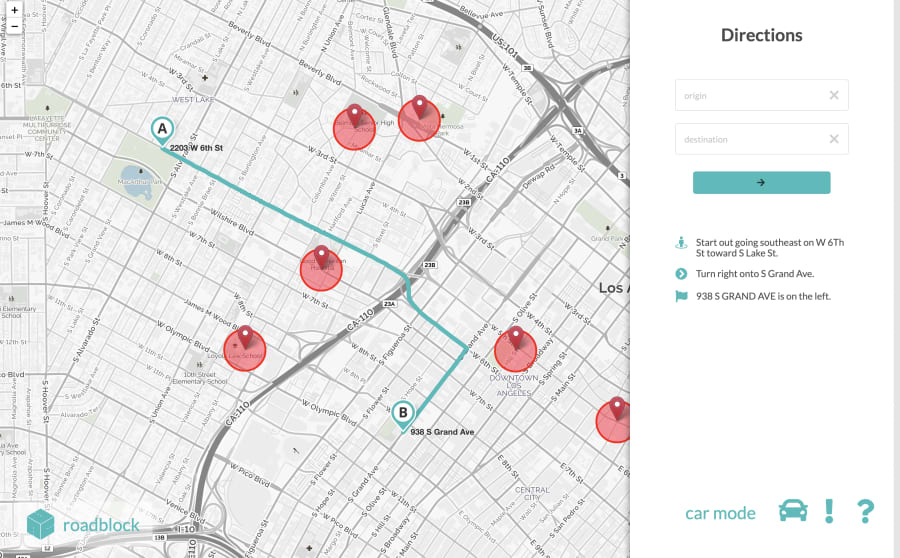This screenshot has width=900, height=558.
Task: Click the MacArthur Park area on map
Action: [x=139, y=172]
